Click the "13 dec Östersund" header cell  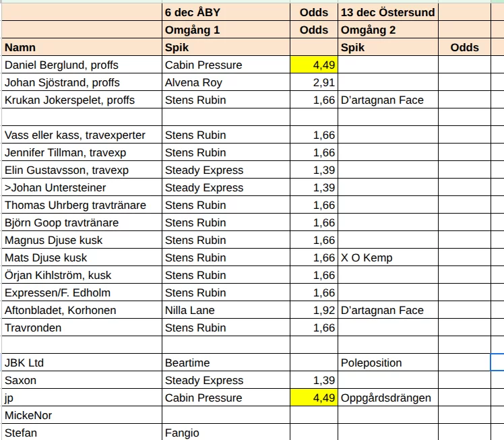388,12
